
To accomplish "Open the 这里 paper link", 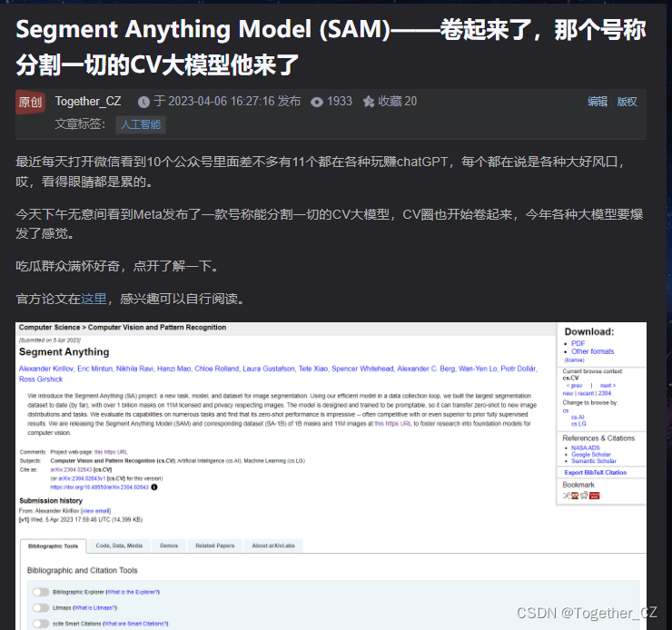I will (94, 299).
